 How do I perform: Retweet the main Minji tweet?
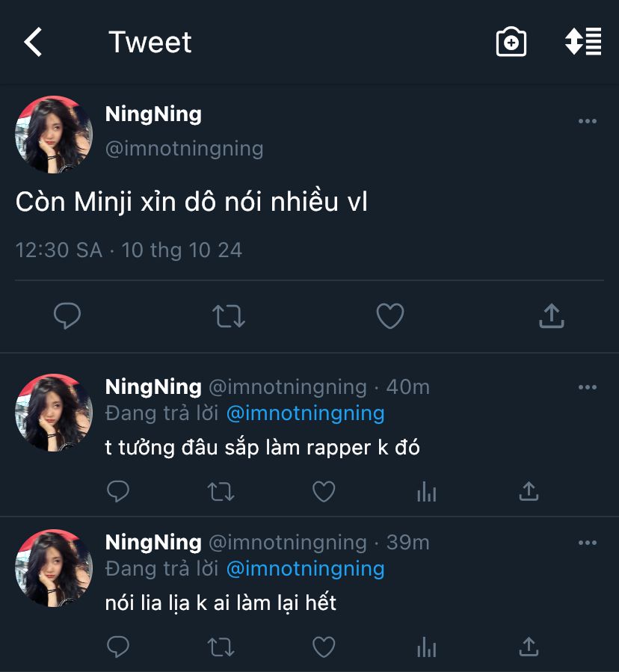coord(229,316)
